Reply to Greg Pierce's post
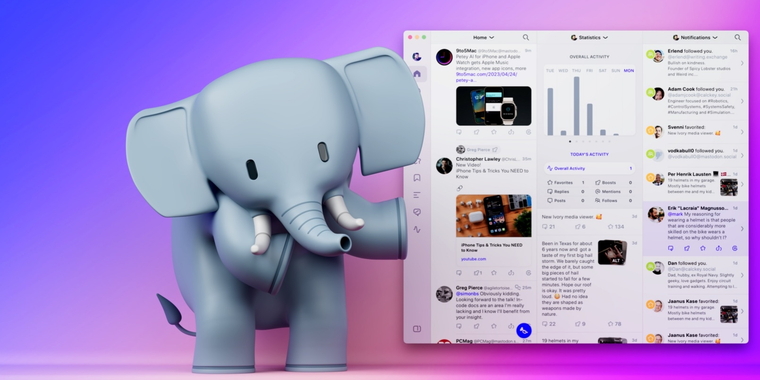 (459, 326)
